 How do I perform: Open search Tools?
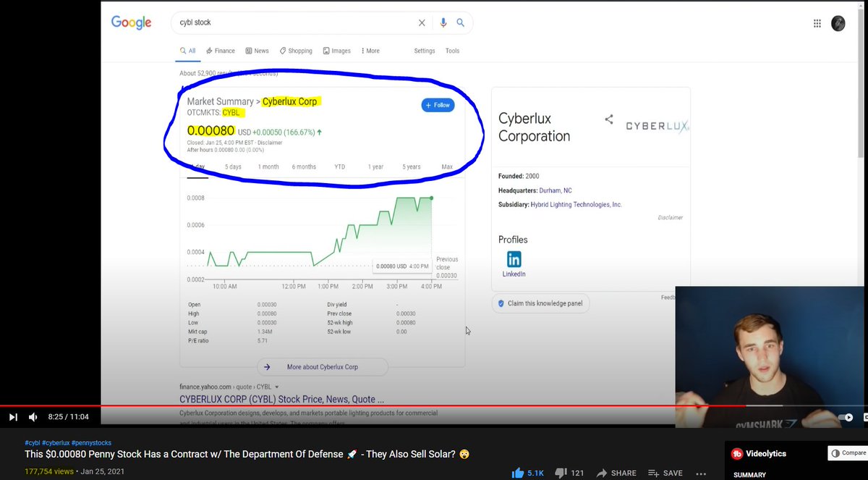point(452,51)
